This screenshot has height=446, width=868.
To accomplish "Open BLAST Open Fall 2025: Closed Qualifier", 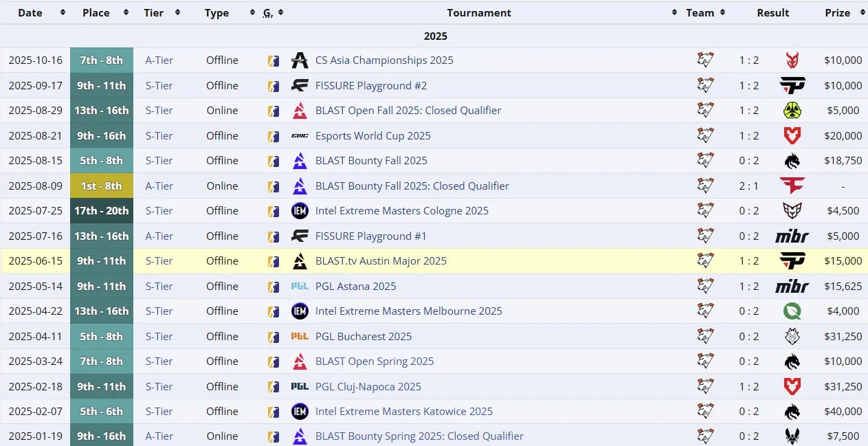I will [408, 111].
